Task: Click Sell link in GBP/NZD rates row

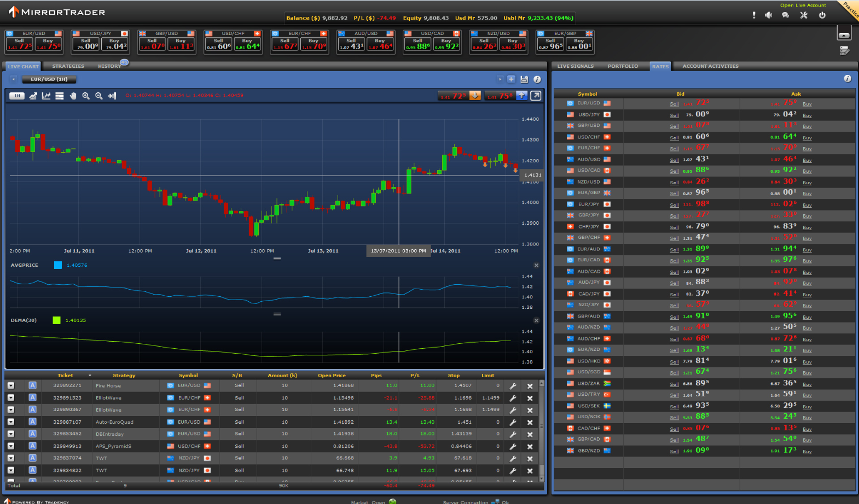Action: click(674, 452)
